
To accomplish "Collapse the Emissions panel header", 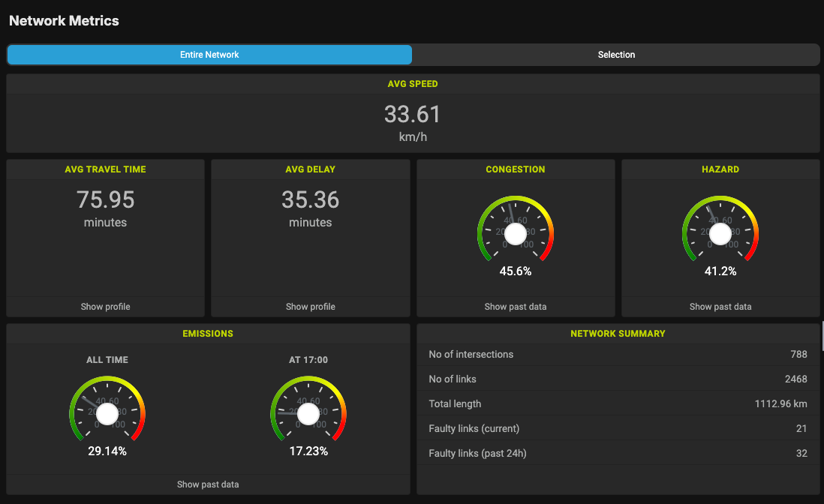I will pyautogui.click(x=208, y=333).
